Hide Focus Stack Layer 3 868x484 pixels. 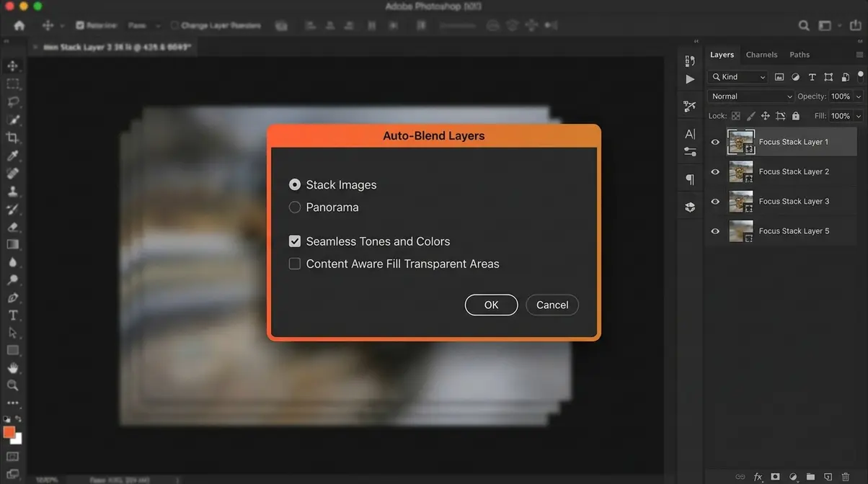click(715, 202)
